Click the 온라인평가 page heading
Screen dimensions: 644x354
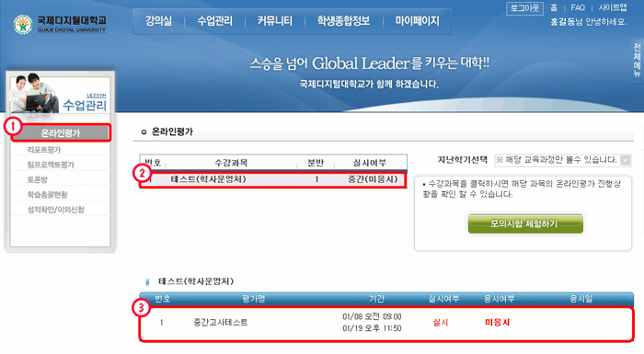[172, 131]
